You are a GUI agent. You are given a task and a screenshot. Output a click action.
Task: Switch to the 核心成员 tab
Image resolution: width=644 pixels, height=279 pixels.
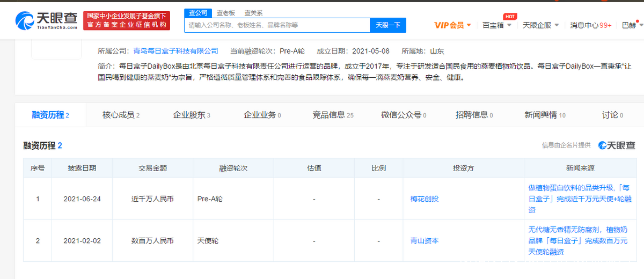pos(121,115)
